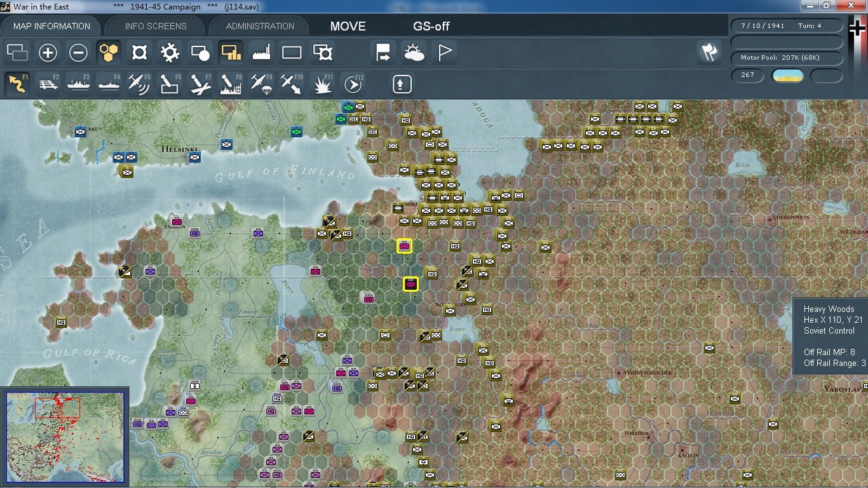Select the upper yellow-highlighted unit counter

tap(404, 246)
